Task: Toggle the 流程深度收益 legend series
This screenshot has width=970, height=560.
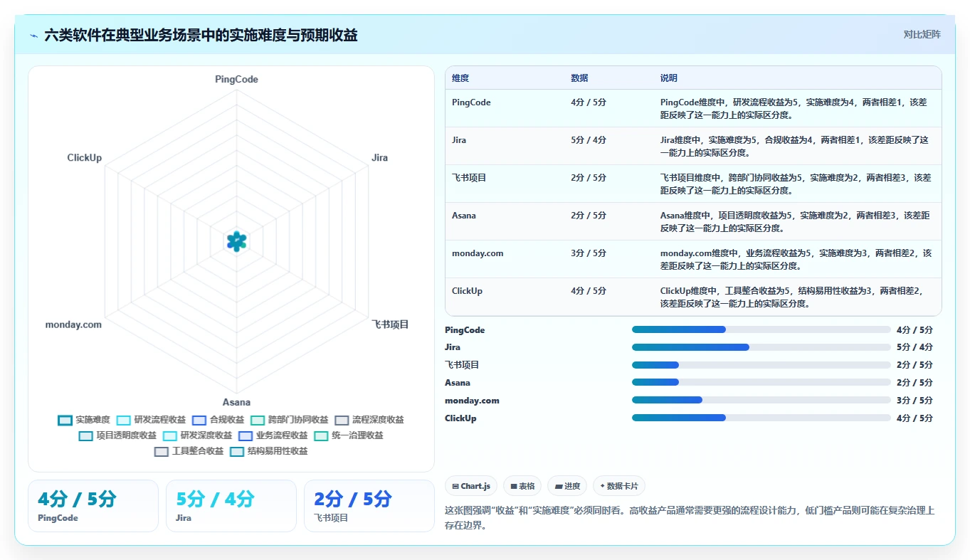Action: pyautogui.click(x=369, y=420)
